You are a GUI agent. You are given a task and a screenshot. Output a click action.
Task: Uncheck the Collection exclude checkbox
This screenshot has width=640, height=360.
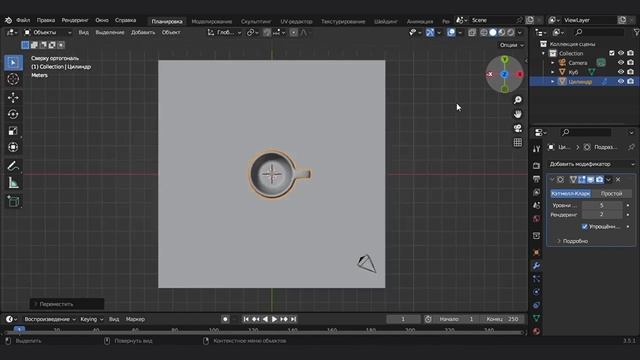[x=611, y=53]
